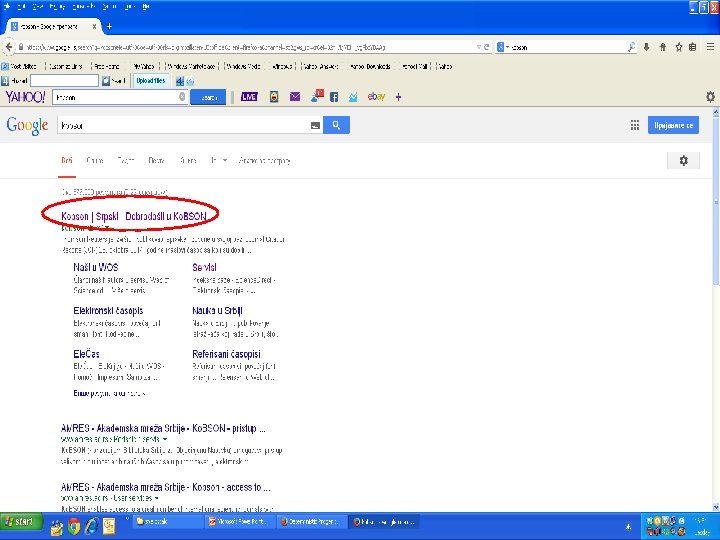Click the Yahoo! logo in toolbar
This screenshot has height=540, width=720.
[x=25, y=97]
